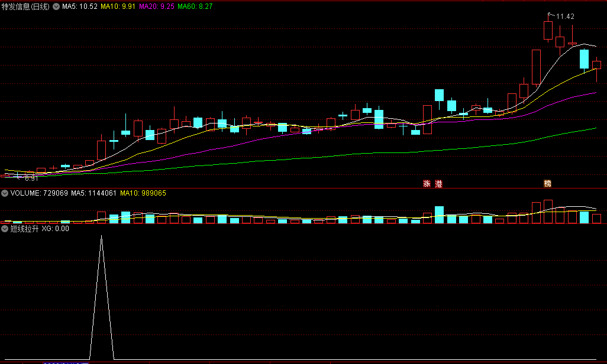Click the volume MA10: 989065 label

[x=143, y=193]
